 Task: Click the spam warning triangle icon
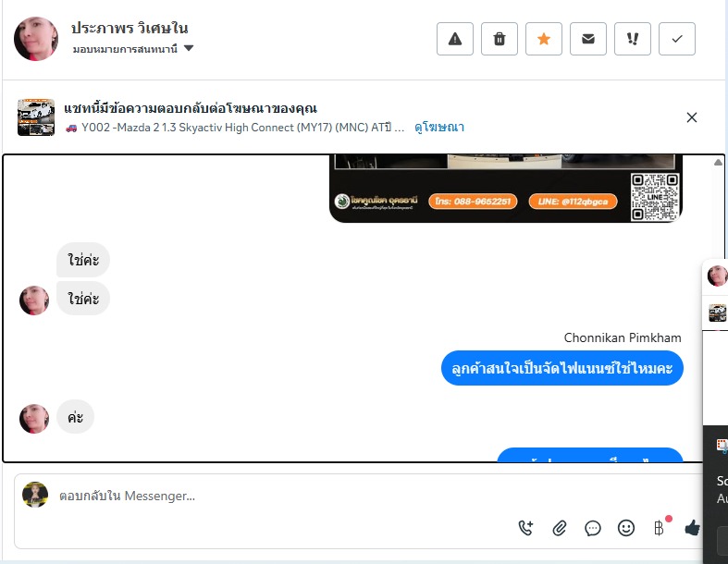click(x=454, y=39)
